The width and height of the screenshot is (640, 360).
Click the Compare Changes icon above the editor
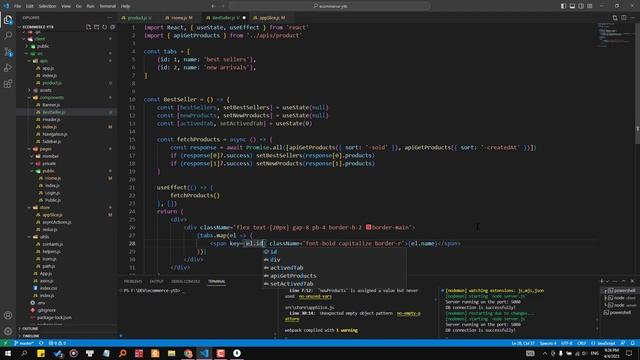(615, 18)
